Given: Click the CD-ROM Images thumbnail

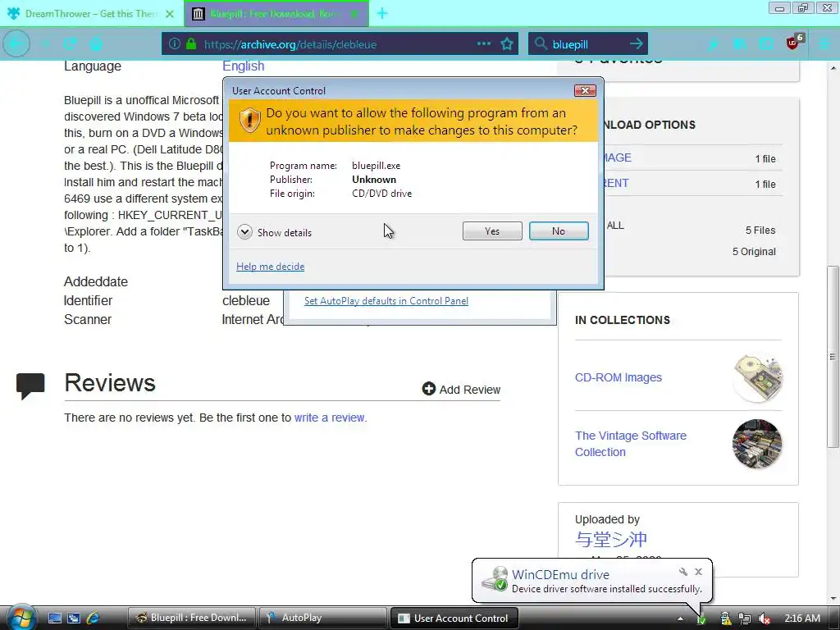Looking at the screenshot, I should (x=757, y=377).
